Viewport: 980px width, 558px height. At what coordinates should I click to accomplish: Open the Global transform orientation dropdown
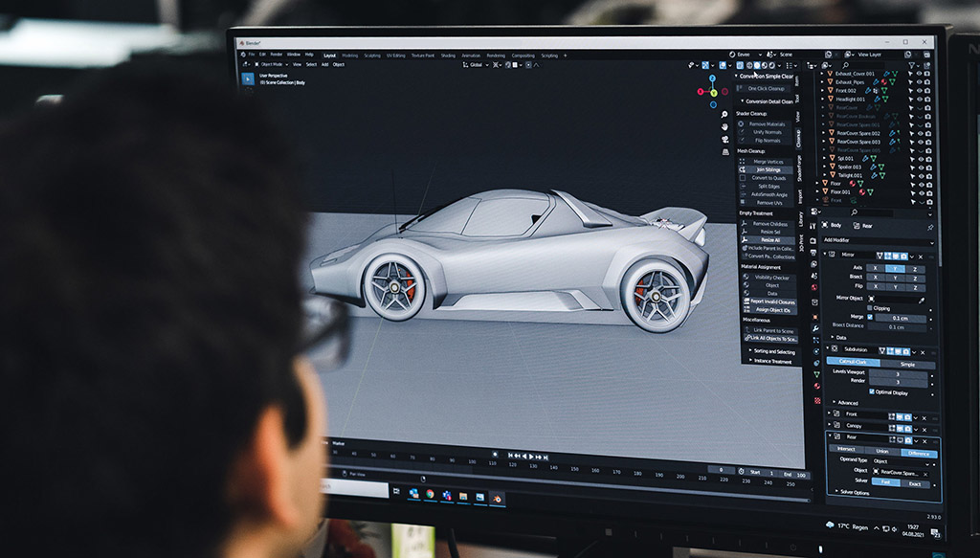click(475, 64)
